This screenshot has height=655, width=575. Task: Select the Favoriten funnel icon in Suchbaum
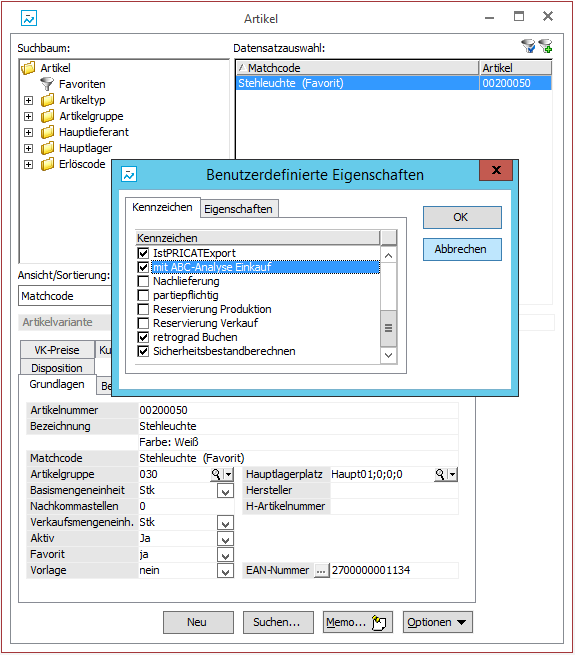pyautogui.click(x=47, y=84)
